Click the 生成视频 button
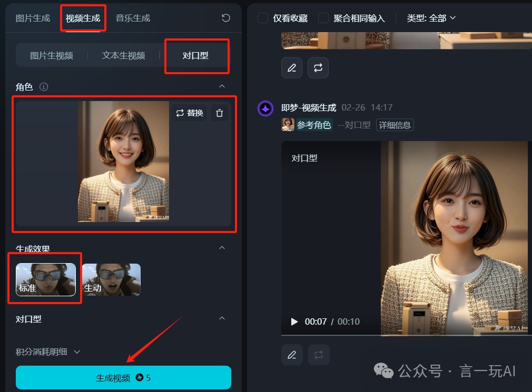The height and width of the screenshot is (392, 532). (x=123, y=378)
